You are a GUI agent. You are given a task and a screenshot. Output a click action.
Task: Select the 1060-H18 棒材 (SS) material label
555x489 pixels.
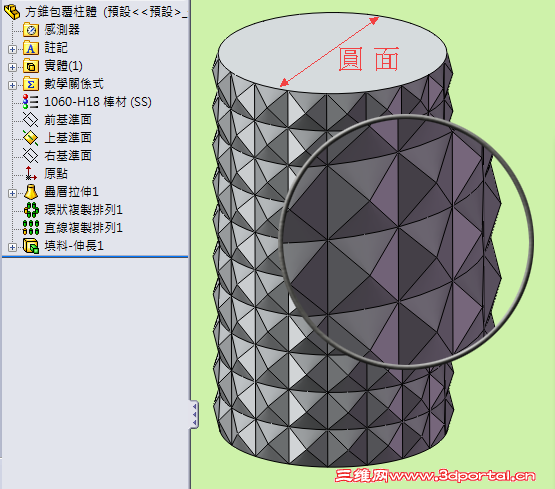pyautogui.click(x=98, y=102)
